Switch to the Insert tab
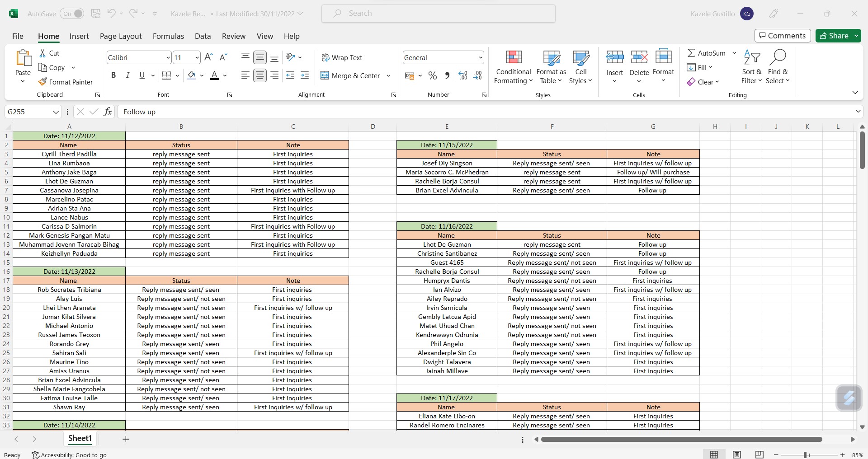This screenshot has width=868, height=459. tap(79, 36)
